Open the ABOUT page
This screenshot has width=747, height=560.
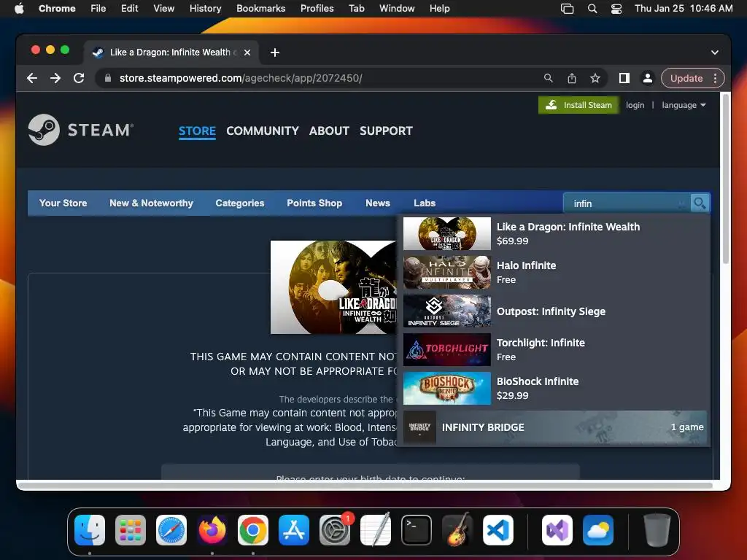329,131
